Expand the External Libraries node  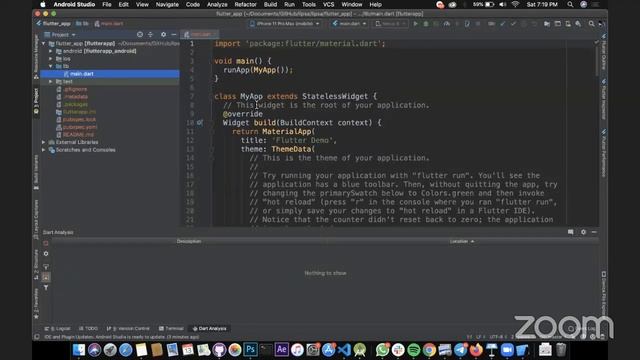point(44,142)
